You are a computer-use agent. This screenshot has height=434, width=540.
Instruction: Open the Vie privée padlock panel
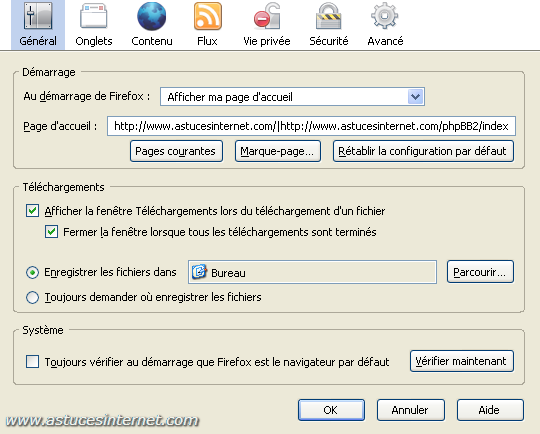pyautogui.click(x=267, y=25)
